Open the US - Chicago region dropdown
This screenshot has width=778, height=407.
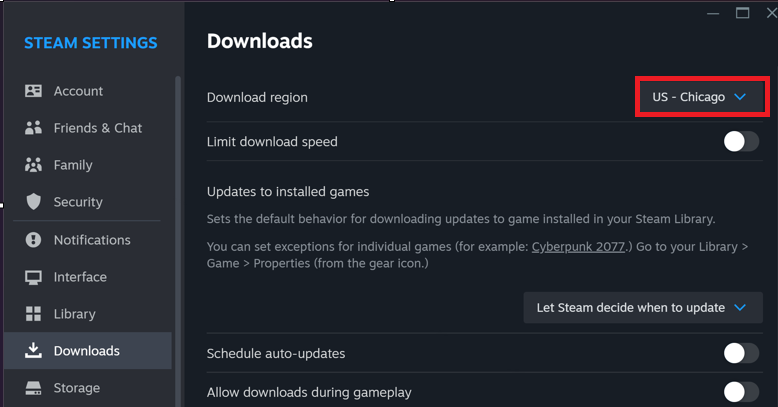point(700,97)
